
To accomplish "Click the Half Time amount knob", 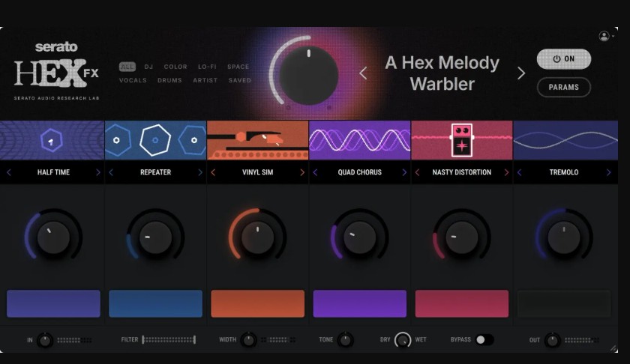I will [x=53, y=237].
